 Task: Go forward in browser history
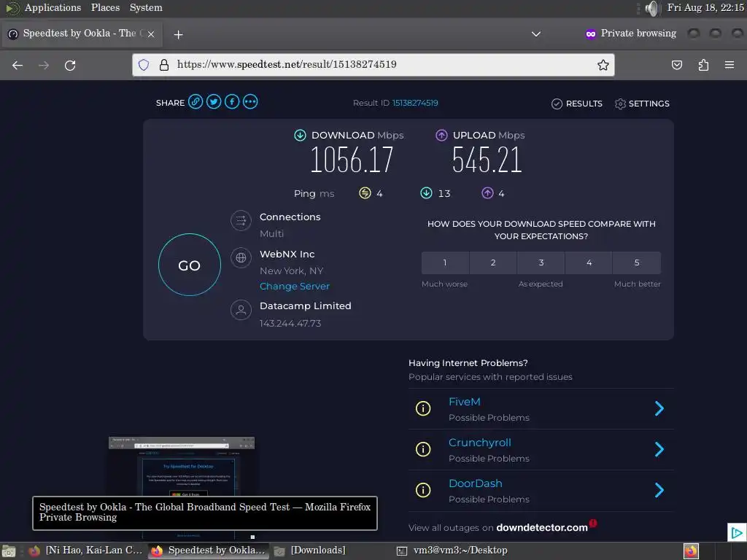pyautogui.click(x=44, y=65)
